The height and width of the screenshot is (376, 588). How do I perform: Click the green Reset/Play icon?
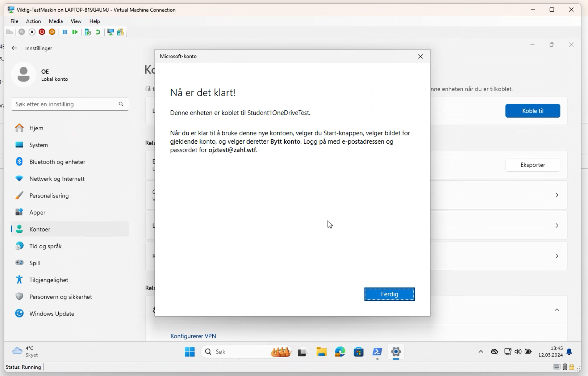75,32
